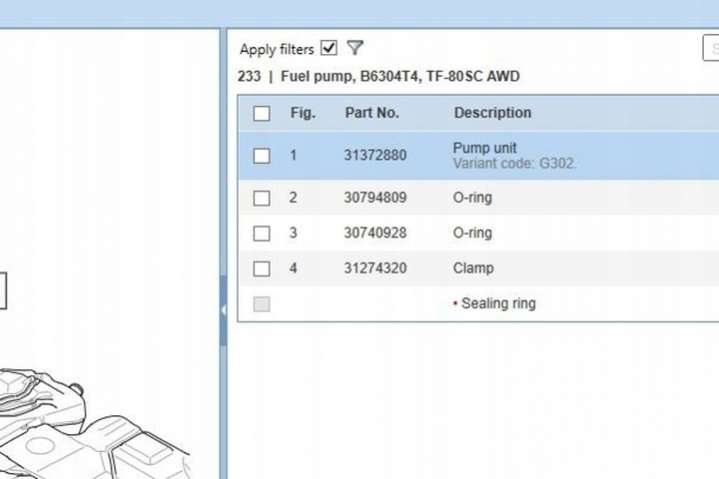Select the Fuel pump section title
Image resolution: width=719 pixels, height=479 pixels.
click(379, 76)
